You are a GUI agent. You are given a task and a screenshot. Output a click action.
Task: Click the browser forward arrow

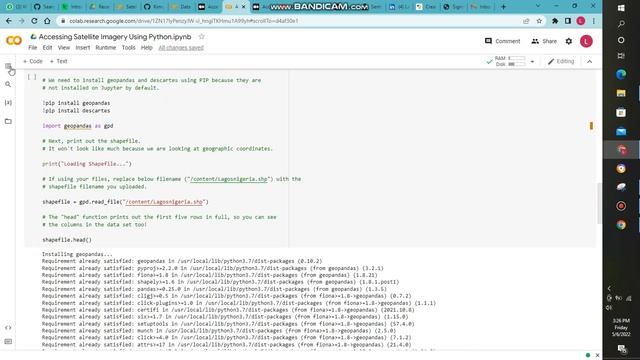coord(21,21)
